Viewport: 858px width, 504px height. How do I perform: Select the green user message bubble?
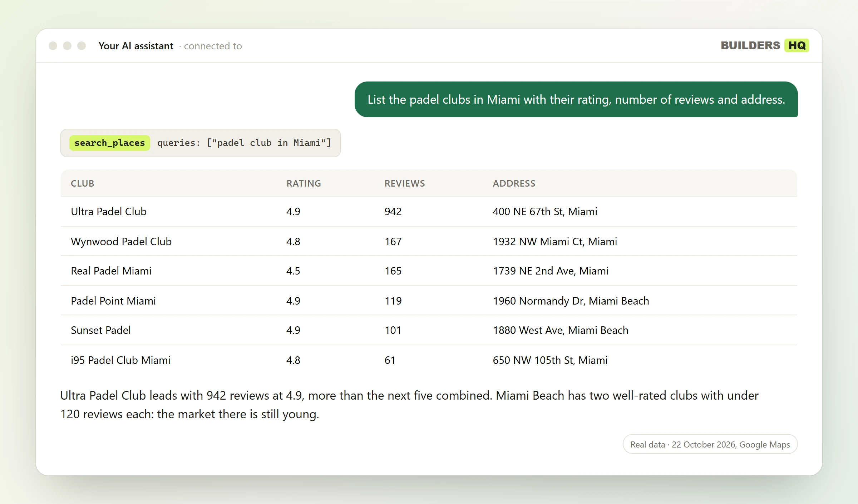tap(576, 99)
